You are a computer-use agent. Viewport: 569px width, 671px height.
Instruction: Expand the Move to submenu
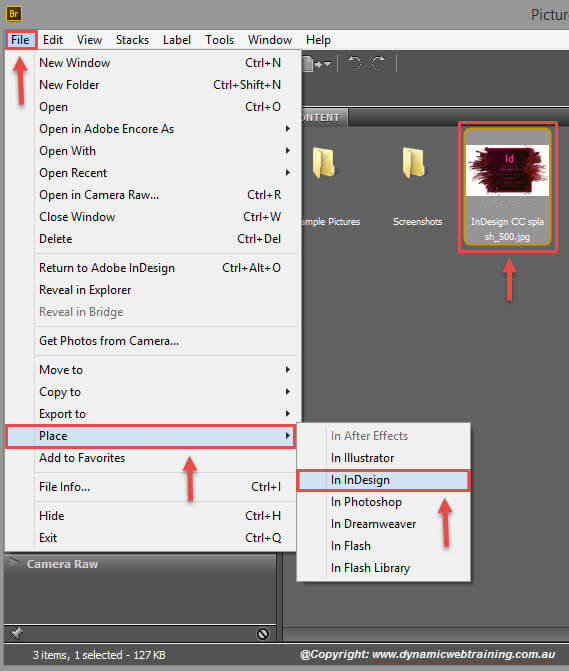[x=151, y=370]
